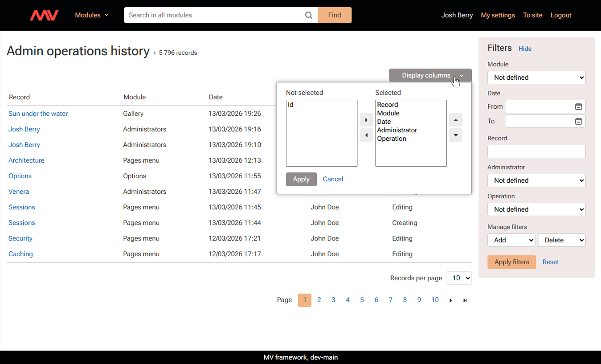Go to next page arrow in pagination
Viewport: 601px width, 364px height.
(x=451, y=300)
